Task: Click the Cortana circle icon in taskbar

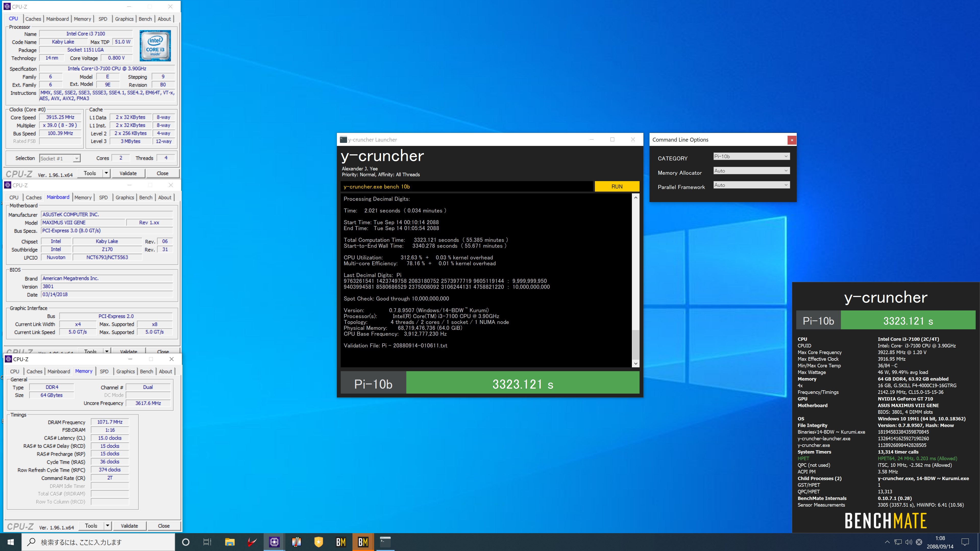Action: click(x=186, y=542)
